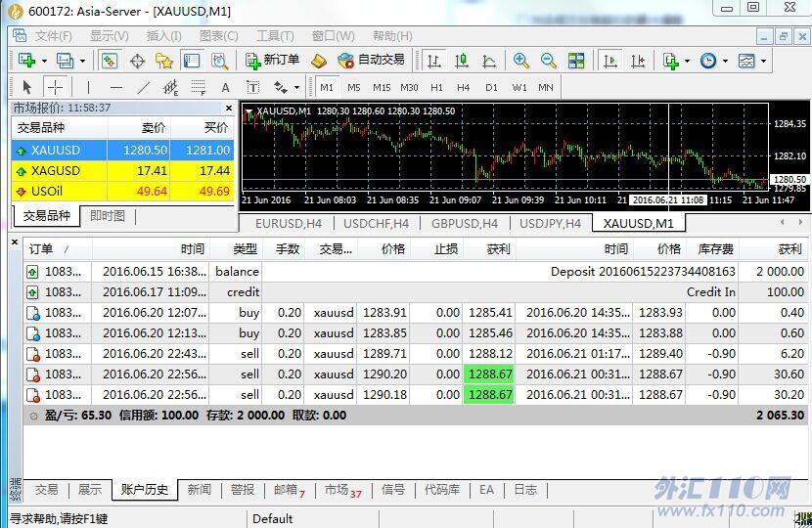Switch chart to bar chart style

click(434, 61)
